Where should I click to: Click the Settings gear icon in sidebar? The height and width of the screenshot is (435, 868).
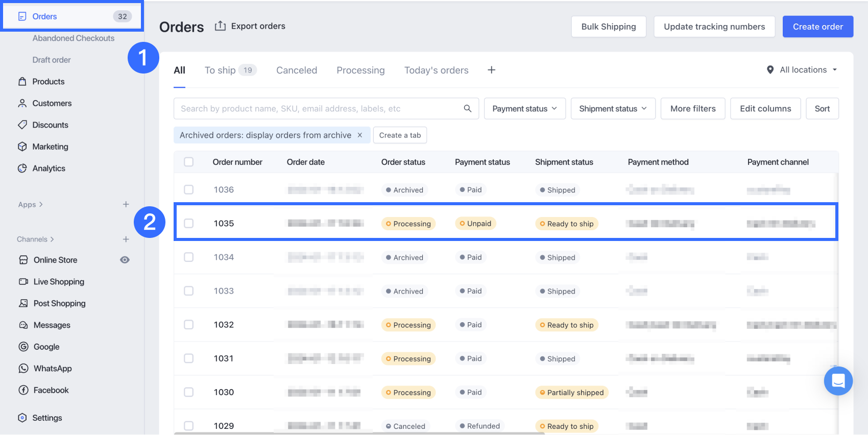coord(22,418)
